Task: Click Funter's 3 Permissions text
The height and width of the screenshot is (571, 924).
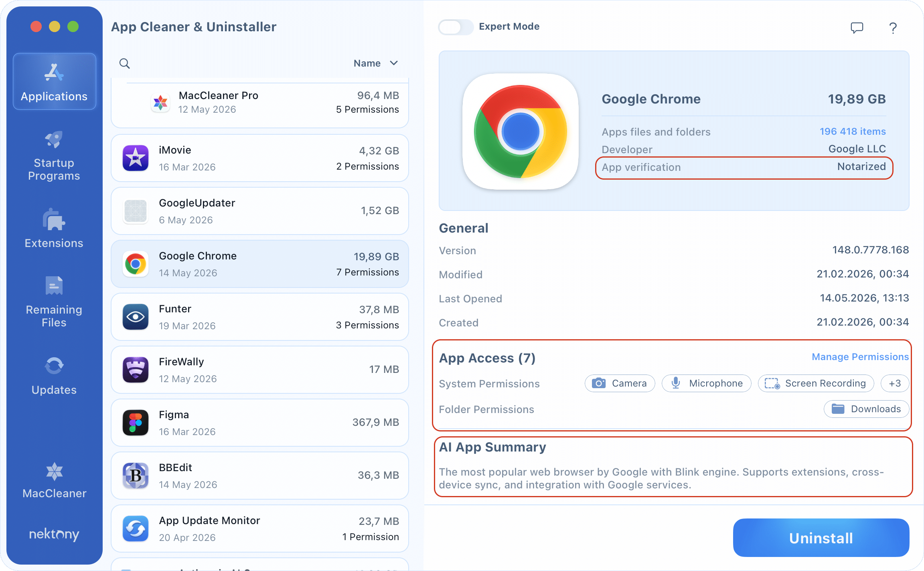Action: (367, 325)
